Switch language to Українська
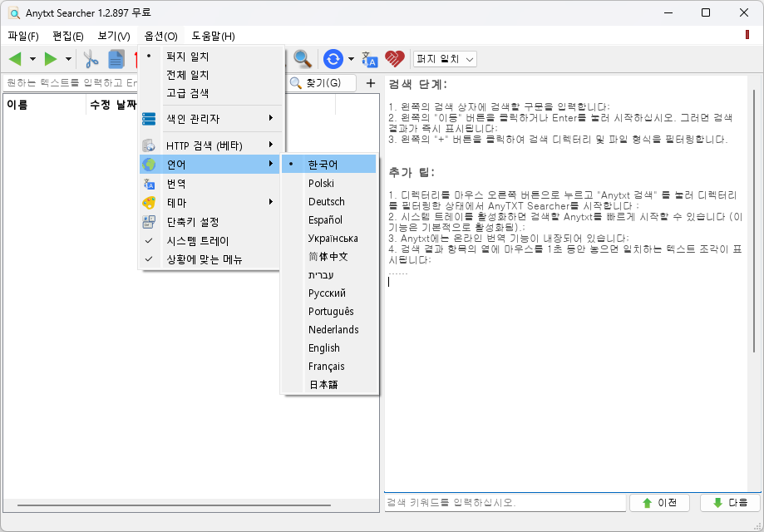The image size is (764, 532). (x=329, y=239)
